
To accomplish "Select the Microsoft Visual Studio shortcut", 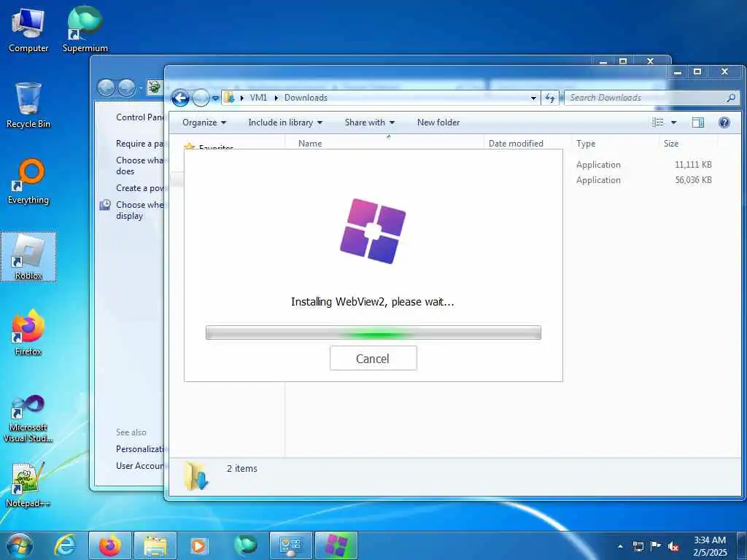I will pos(28,419).
